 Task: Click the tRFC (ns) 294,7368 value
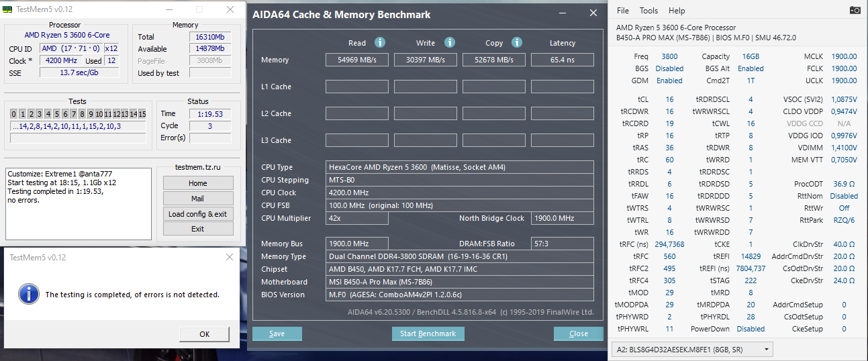669,244
